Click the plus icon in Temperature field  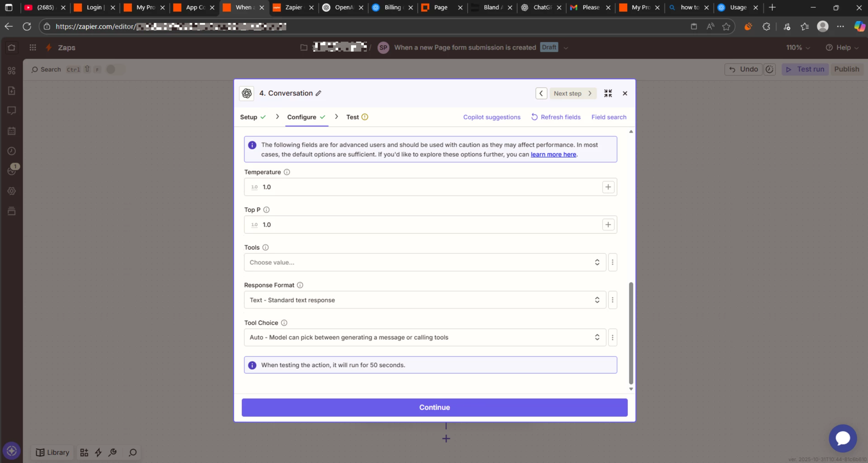pos(608,187)
